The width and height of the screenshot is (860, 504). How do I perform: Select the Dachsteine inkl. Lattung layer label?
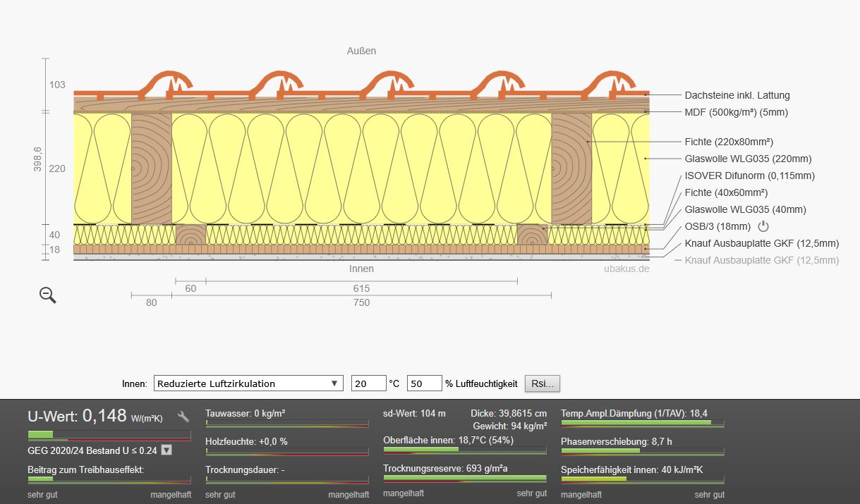coord(737,95)
